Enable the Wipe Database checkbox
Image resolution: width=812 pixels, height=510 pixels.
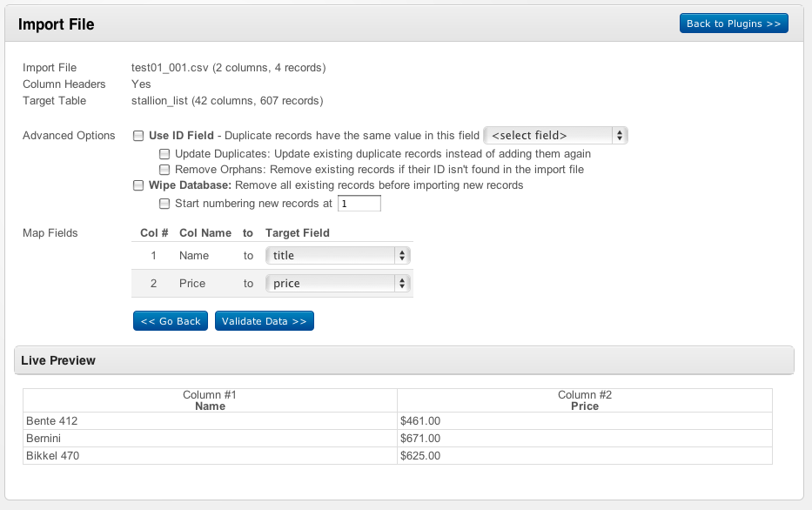138,185
